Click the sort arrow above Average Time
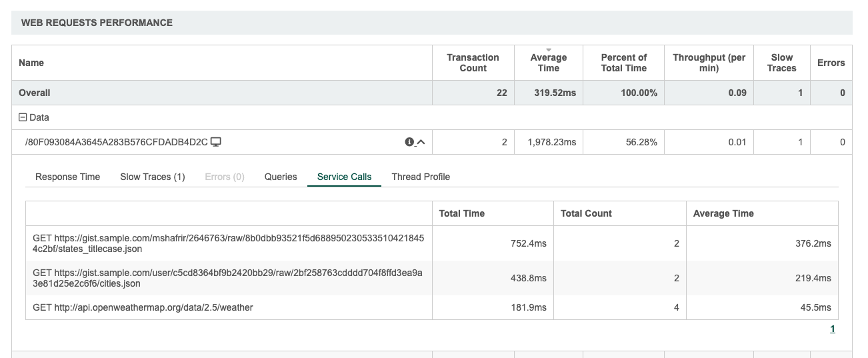This screenshot has width=868, height=358. point(548,50)
